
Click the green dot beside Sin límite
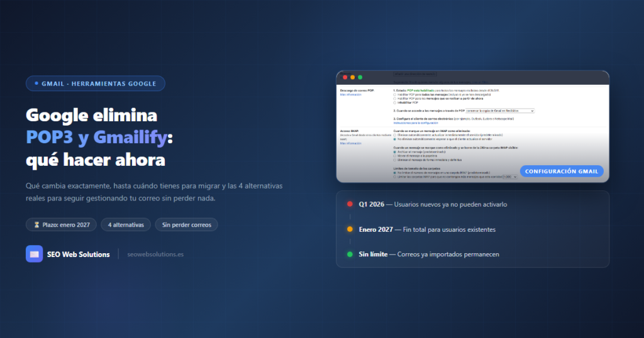pos(350,254)
